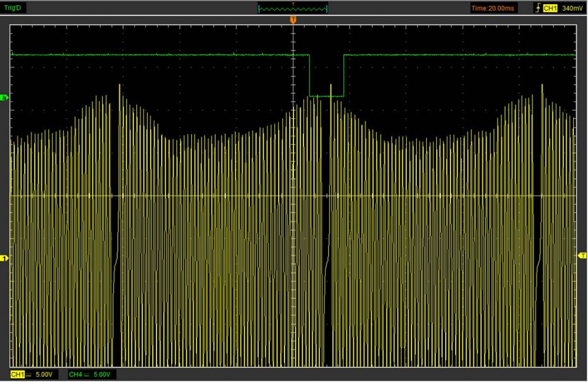
Task: Click the waveform overview thumbnail at top
Action: pyautogui.click(x=293, y=8)
